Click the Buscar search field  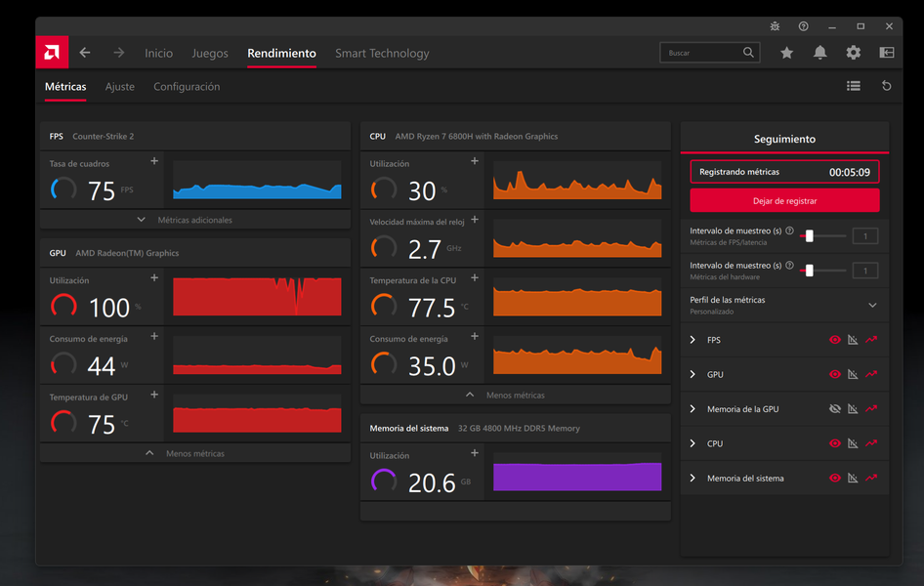click(x=701, y=53)
